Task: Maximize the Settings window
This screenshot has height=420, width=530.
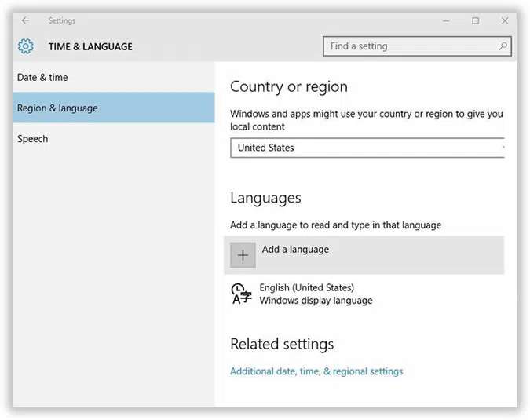Action: point(475,20)
